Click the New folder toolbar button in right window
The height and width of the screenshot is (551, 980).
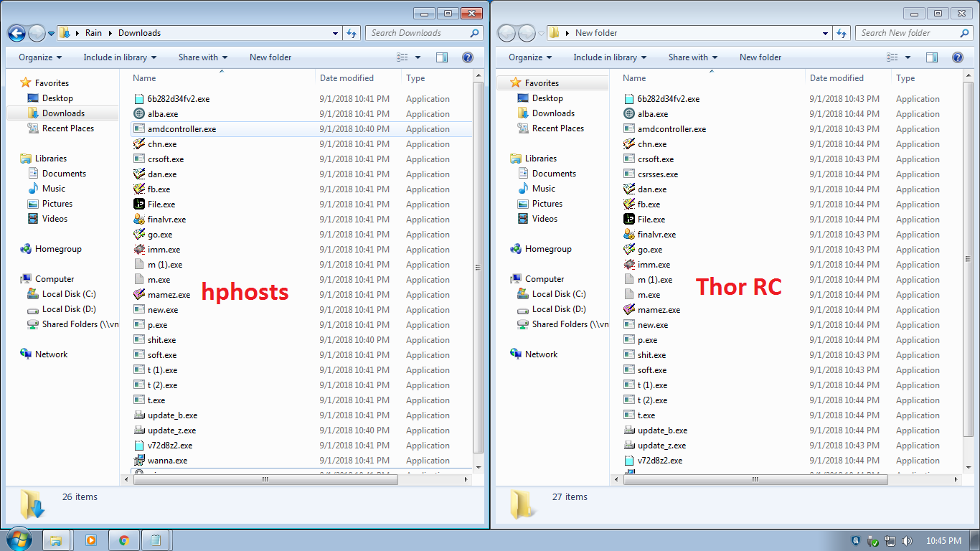760,57
